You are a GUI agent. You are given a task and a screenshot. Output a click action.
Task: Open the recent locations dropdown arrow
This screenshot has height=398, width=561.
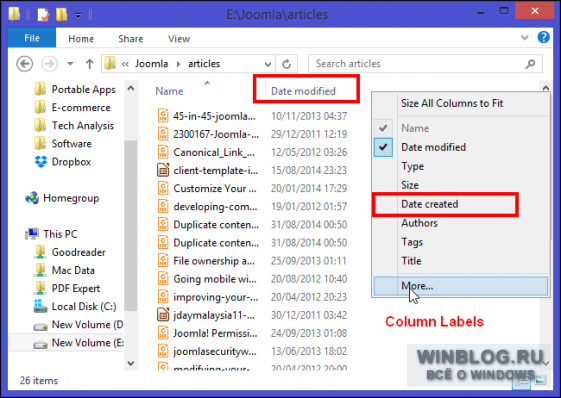[x=70, y=64]
